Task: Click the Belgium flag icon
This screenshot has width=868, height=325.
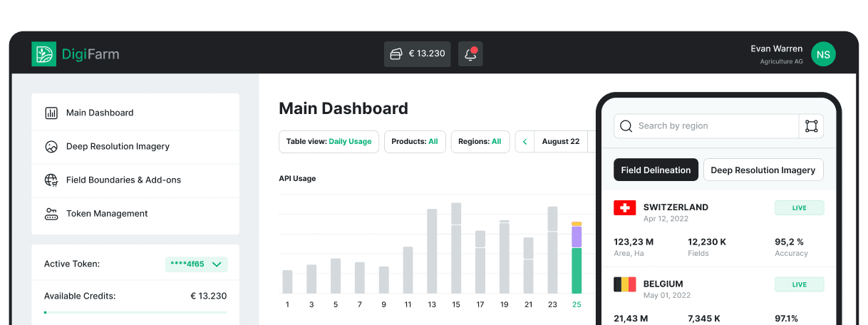Action: click(x=625, y=284)
